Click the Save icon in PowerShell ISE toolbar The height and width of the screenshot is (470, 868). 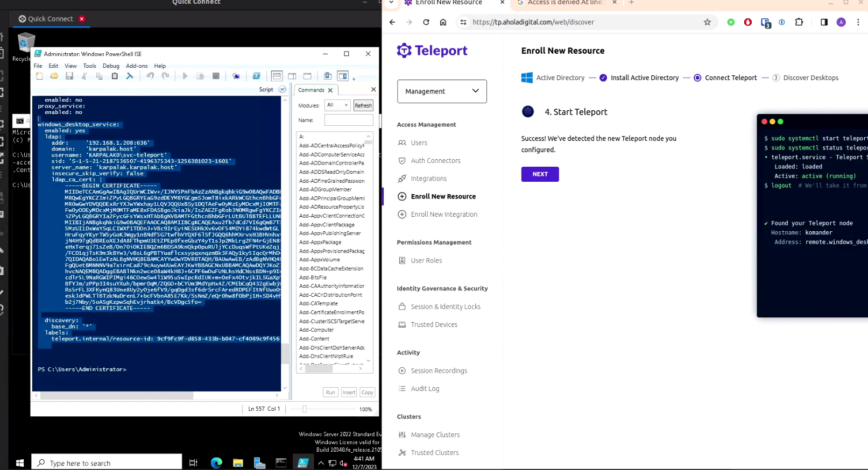69,76
